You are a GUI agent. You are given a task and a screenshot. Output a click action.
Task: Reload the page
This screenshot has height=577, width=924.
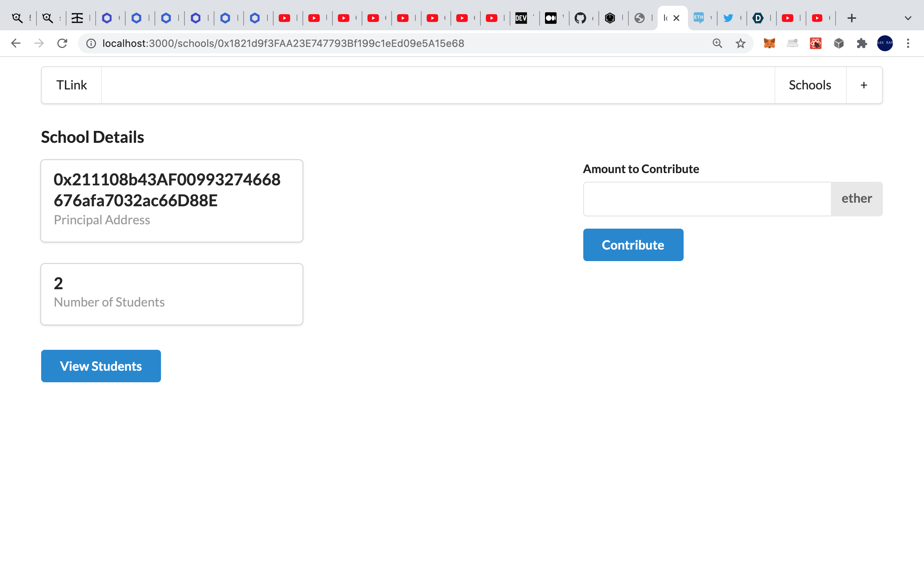[x=62, y=43]
